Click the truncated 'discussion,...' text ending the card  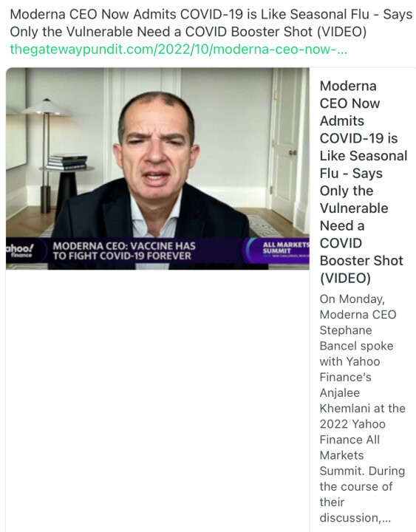pos(355,518)
